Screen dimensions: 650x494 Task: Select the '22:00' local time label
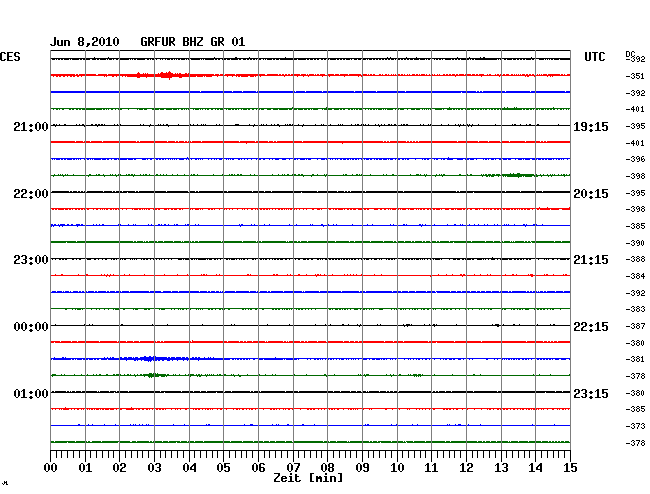click(x=31, y=194)
